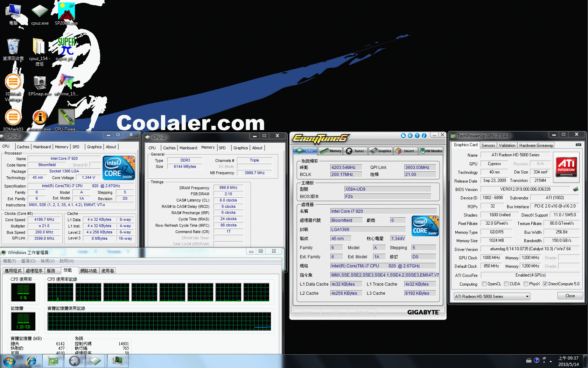Open 應用程式 tab in Task Manager
Screen dimensions: 588x368
[x=13, y=271]
